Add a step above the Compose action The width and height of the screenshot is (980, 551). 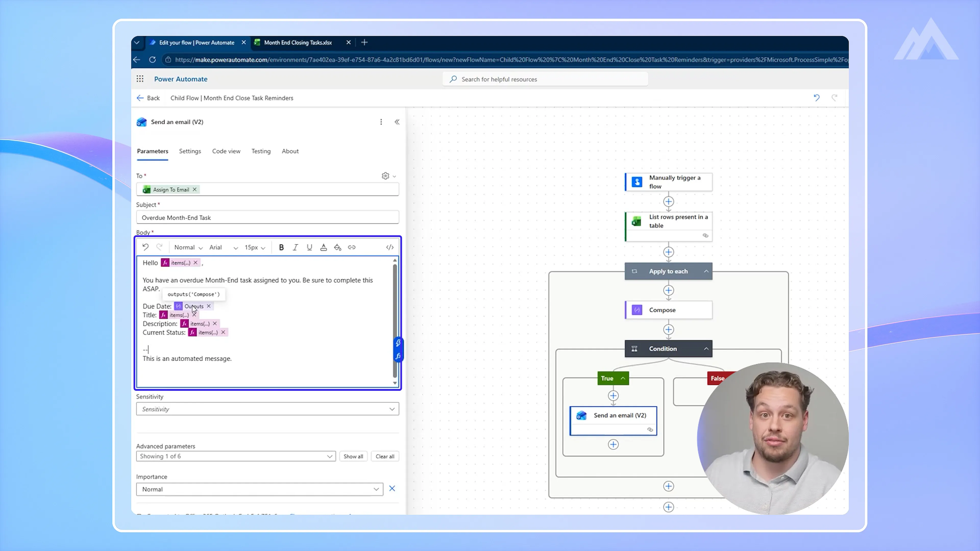(668, 291)
